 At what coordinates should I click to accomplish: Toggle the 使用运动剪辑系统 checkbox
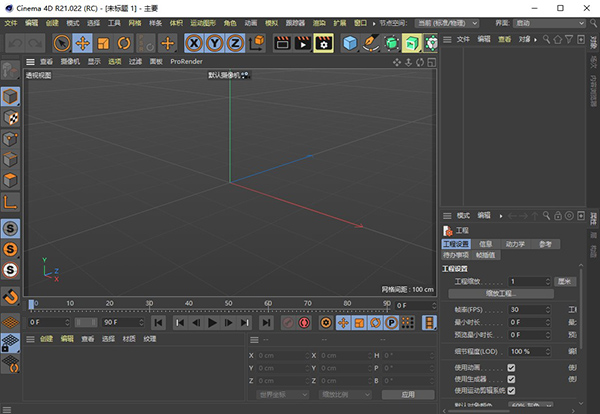coord(511,391)
